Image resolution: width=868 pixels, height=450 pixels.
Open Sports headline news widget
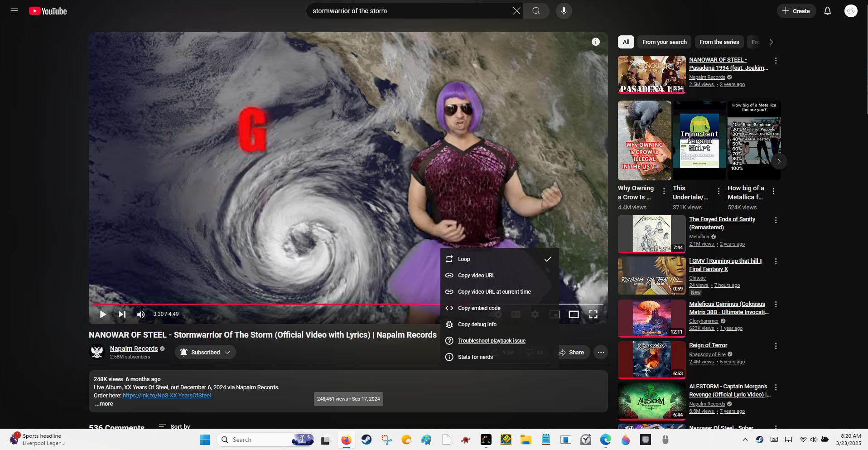(x=37, y=440)
